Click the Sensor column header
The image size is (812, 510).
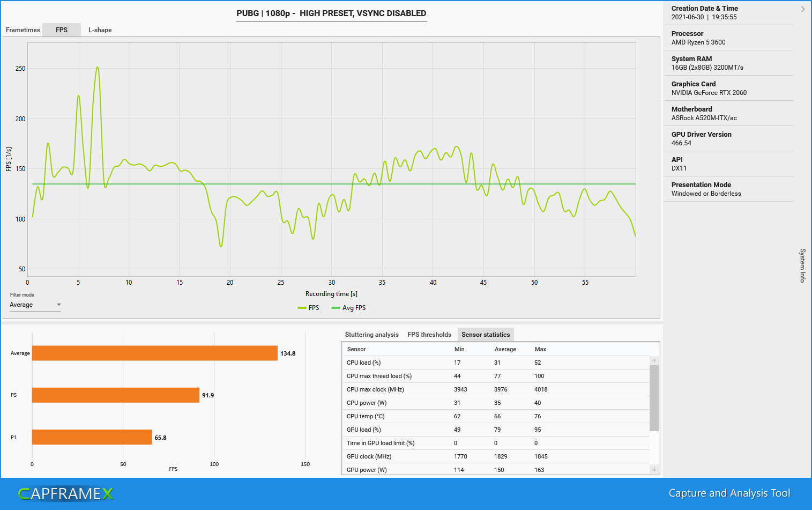coord(356,349)
